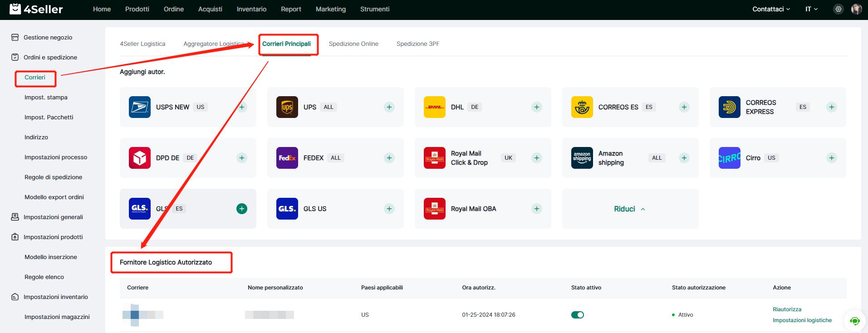Open the IT language dropdown
Screen dimensions: 868x333
point(811,9)
